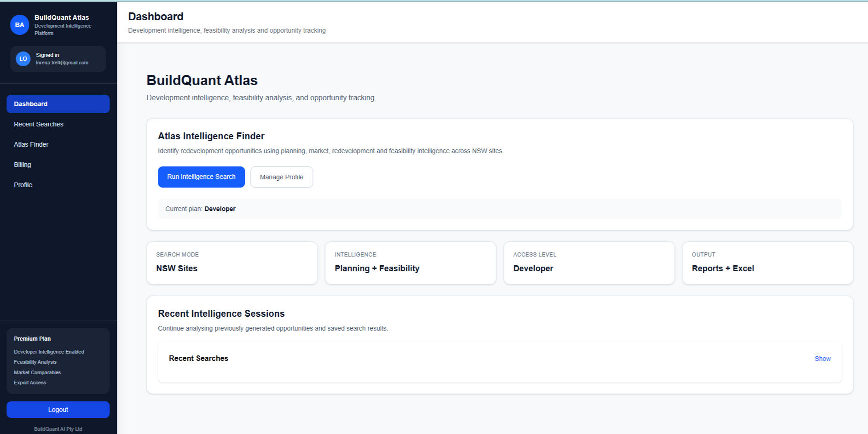Click Developer Intelligence Enabled text

(49, 352)
